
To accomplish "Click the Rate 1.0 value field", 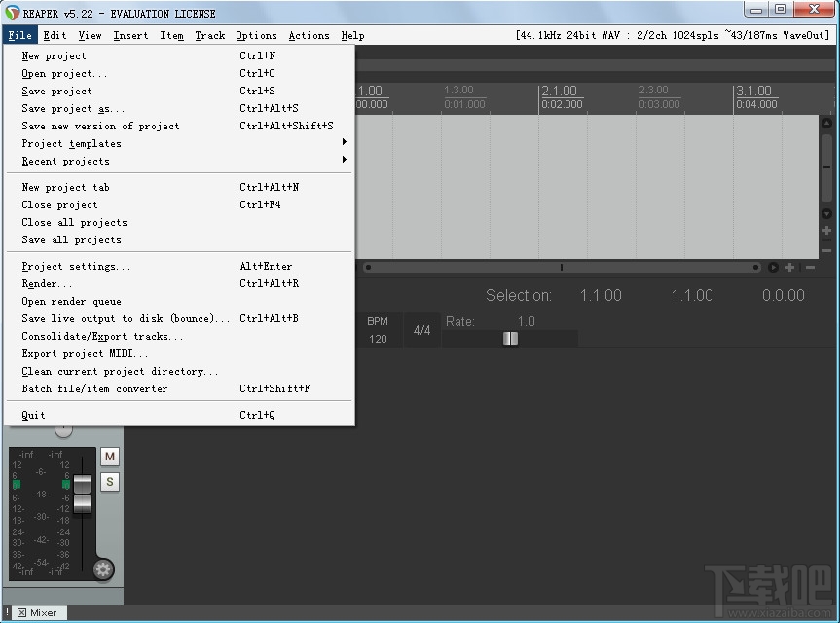I will (x=526, y=321).
